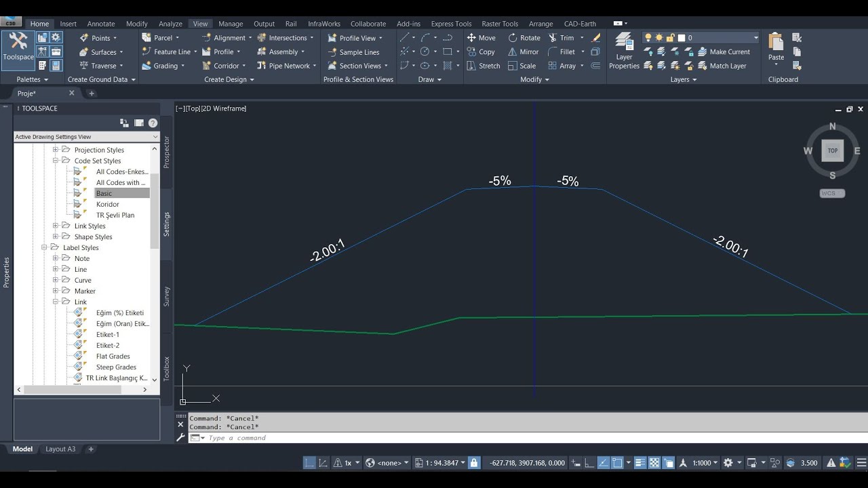Toggle lineweight display in status bar
868x488 pixels.
pos(639,463)
